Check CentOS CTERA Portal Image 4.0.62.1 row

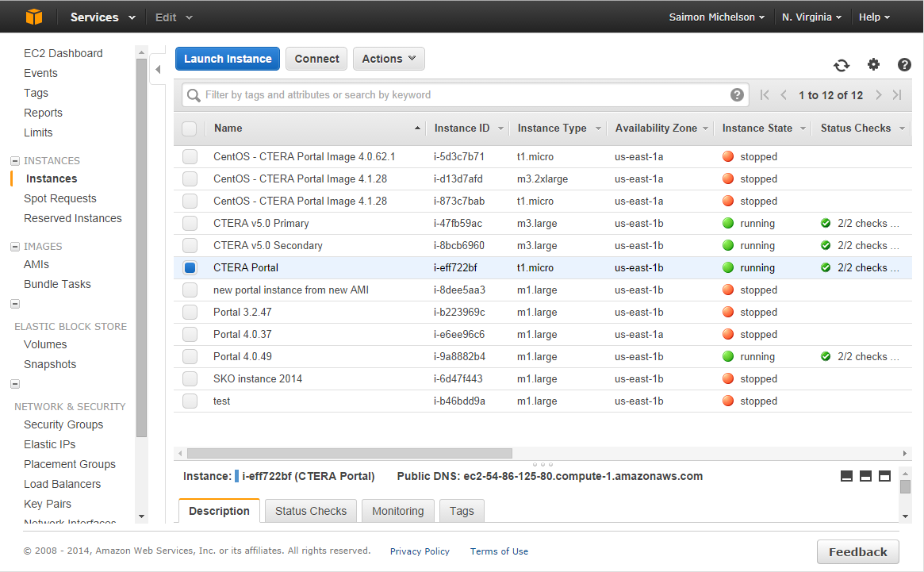point(190,156)
